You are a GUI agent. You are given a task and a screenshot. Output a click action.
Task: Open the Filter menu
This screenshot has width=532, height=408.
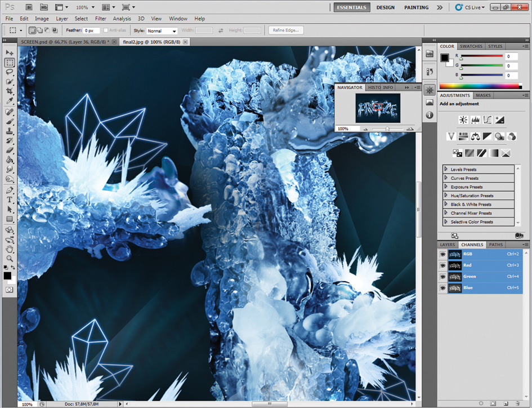pyautogui.click(x=100, y=19)
